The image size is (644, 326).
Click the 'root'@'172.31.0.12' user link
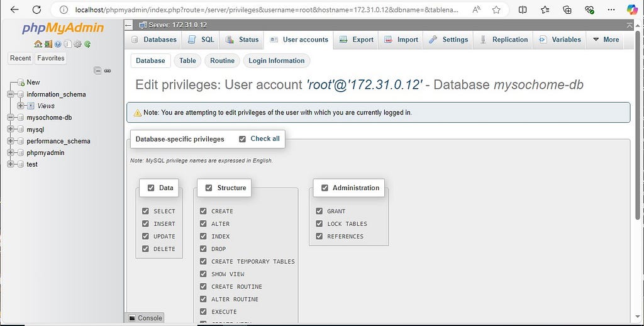[x=365, y=85]
